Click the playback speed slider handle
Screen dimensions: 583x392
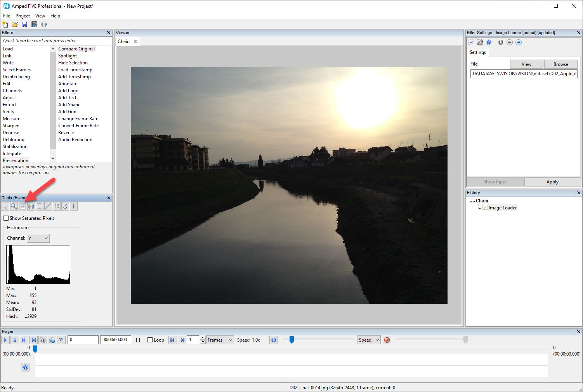tap(291, 340)
